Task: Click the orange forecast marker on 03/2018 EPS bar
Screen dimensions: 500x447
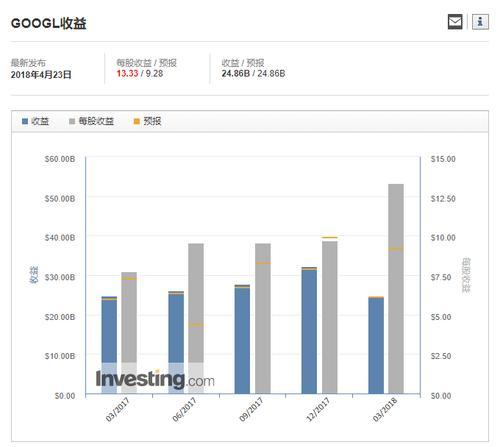Action: point(396,249)
